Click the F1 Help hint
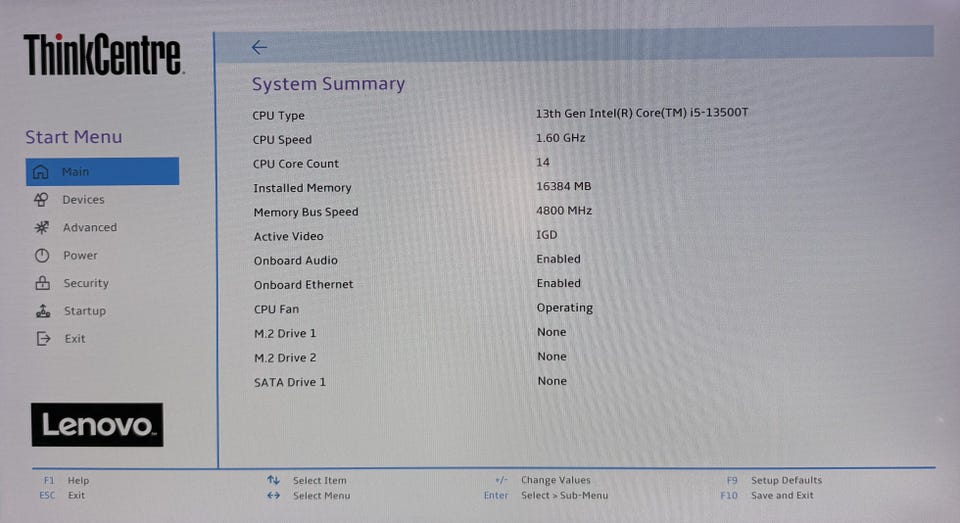The height and width of the screenshot is (523, 960). 66,481
